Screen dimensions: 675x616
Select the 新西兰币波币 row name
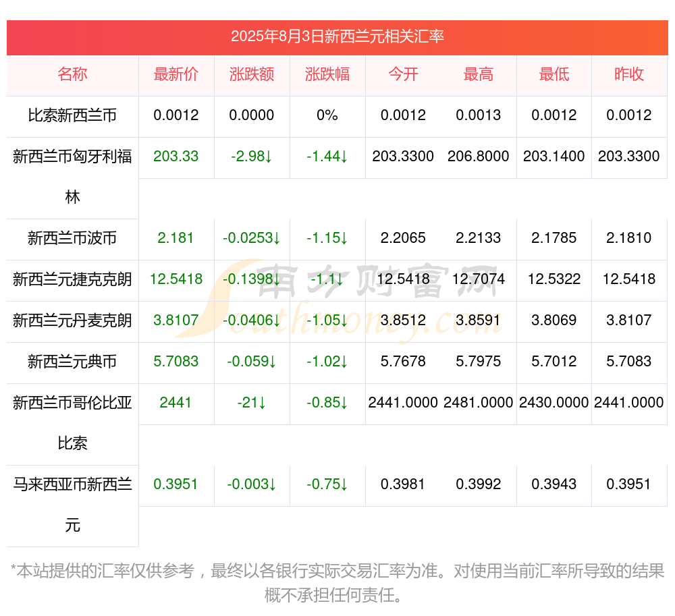click(72, 238)
